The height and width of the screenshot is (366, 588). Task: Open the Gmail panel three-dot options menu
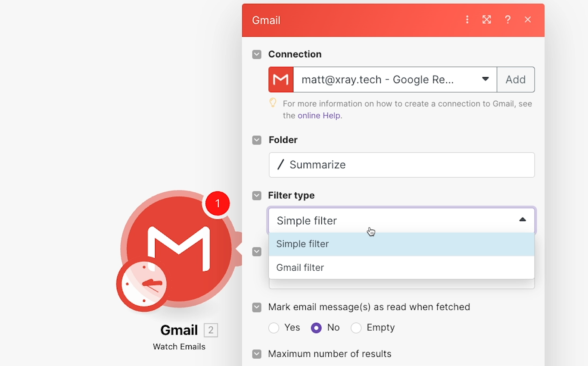(x=467, y=19)
